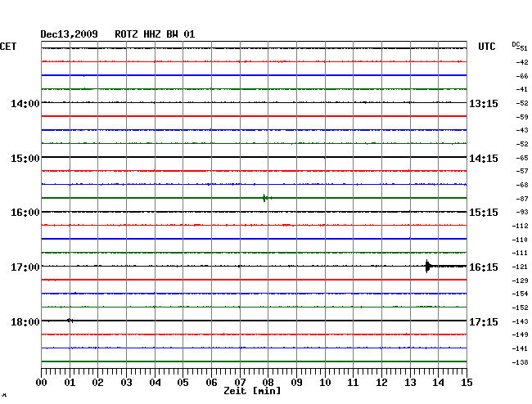The height and width of the screenshot is (404, 532).
Task: Click the 13 minute axis label
Action: pyautogui.click(x=410, y=382)
